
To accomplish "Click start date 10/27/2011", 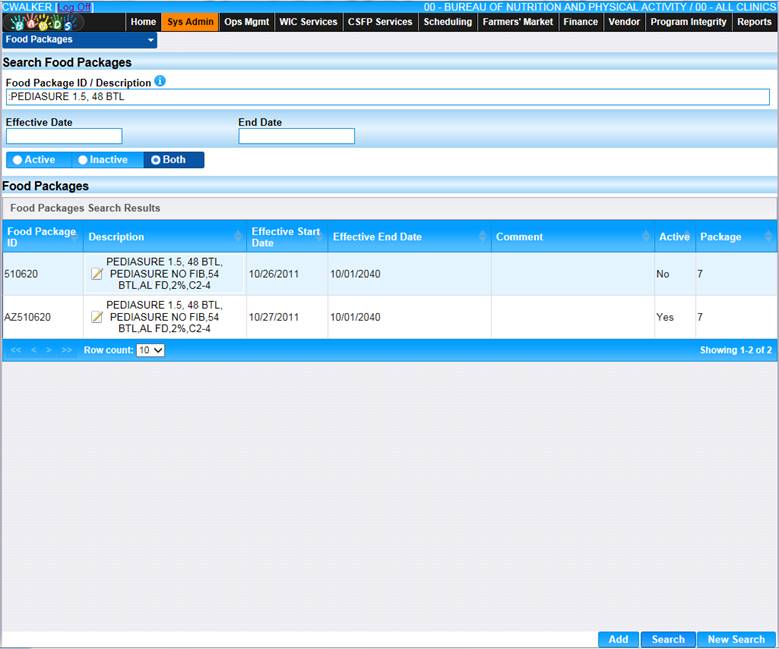I will pos(274,317).
